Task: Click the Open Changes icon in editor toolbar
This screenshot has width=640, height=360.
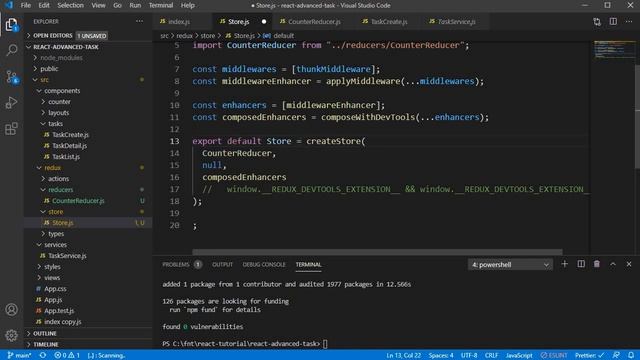Action: pyautogui.click(x=597, y=22)
